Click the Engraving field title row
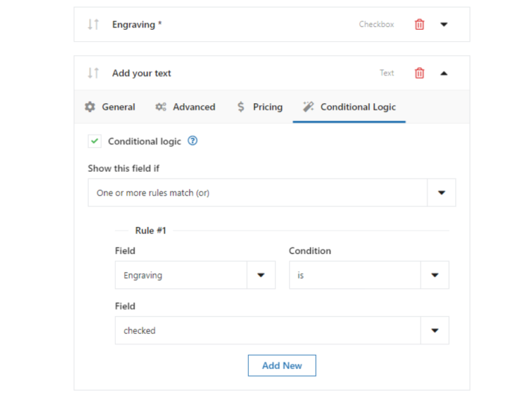Viewport: 532px width, 399px height. [x=272, y=25]
